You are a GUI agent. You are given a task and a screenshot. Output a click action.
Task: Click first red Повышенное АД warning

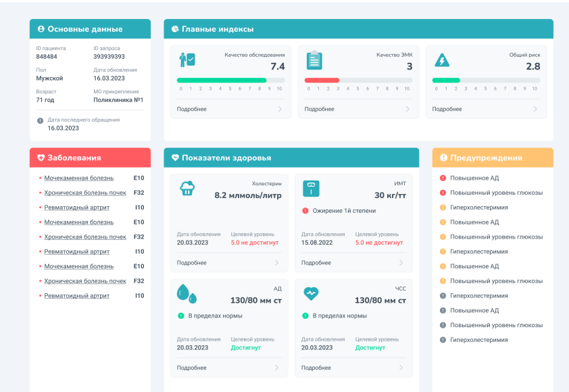pyautogui.click(x=474, y=178)
